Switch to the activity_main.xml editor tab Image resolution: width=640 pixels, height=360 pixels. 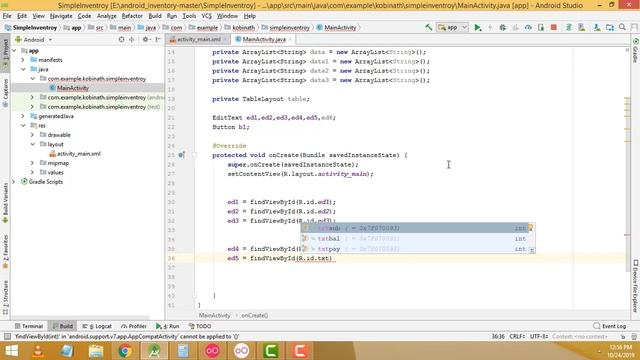(x=198, y=40)
